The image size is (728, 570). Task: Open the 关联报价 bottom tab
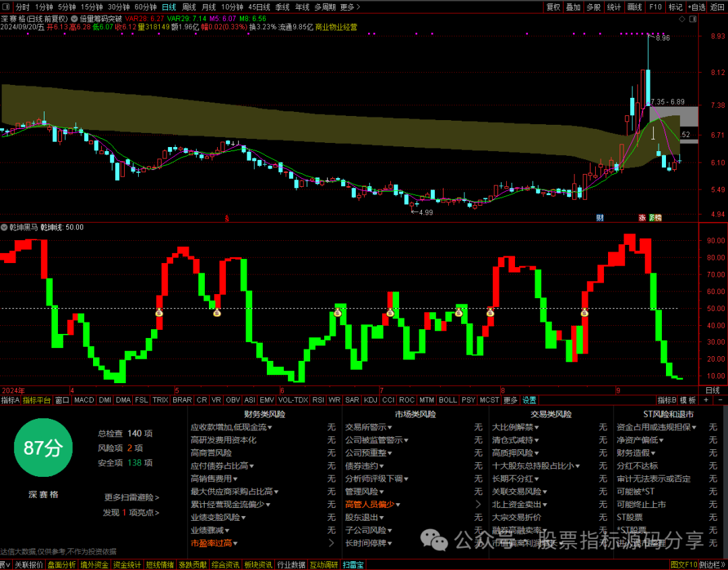(28, 565)
